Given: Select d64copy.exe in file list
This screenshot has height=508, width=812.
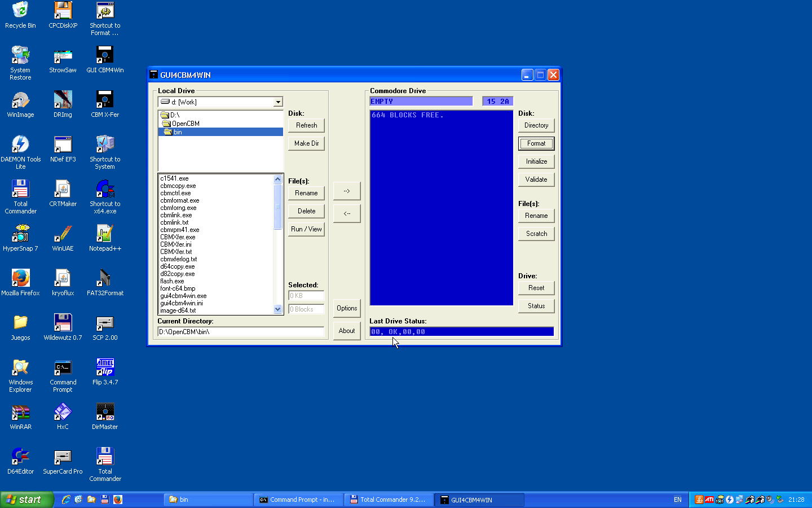Looking at the screenshot, I should pyautogui.click(x=178, y=266).
